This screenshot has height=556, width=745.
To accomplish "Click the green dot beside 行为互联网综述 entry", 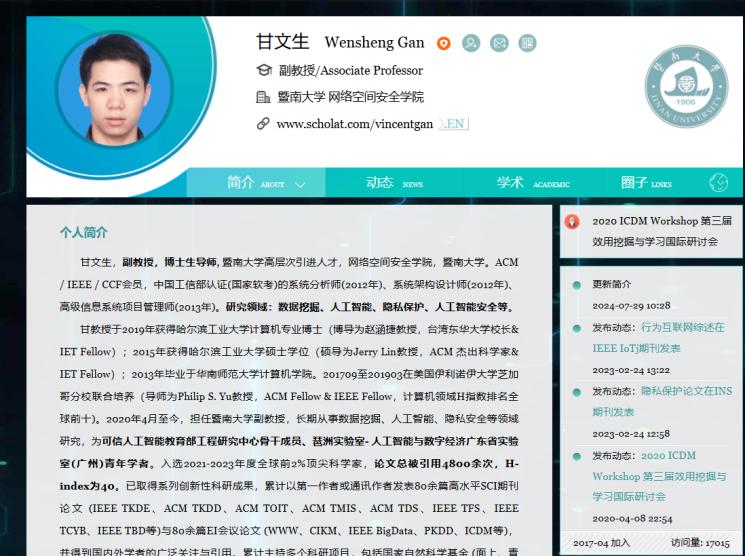I will (x=577, y=328).
